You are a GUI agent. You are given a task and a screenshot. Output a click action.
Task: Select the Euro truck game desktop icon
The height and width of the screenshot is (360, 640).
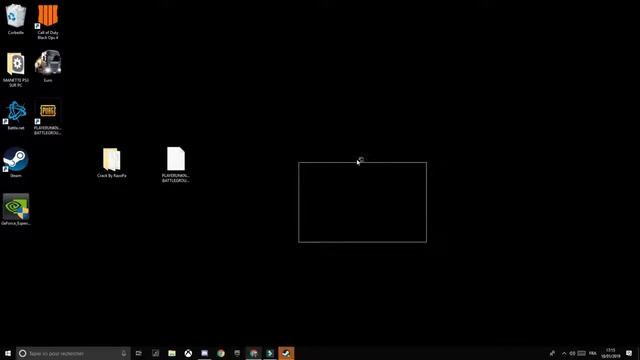coord(48,66)
